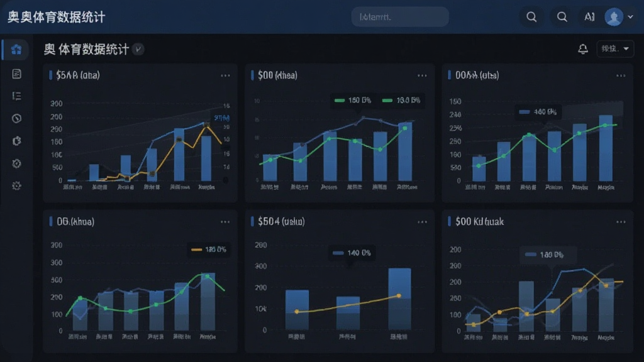Open the dropdown box right of the bell
Image resolution: width=644 pixels, height=362 pixels.
615,49
